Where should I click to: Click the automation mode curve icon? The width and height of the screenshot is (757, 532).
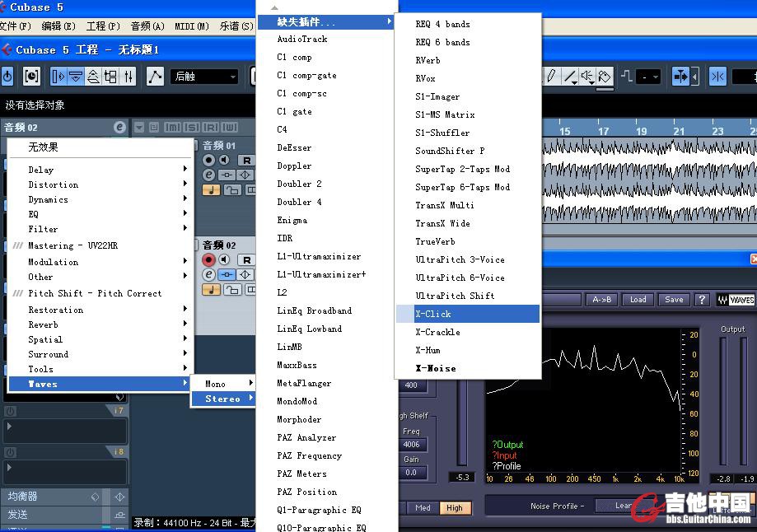coord(155,77)
